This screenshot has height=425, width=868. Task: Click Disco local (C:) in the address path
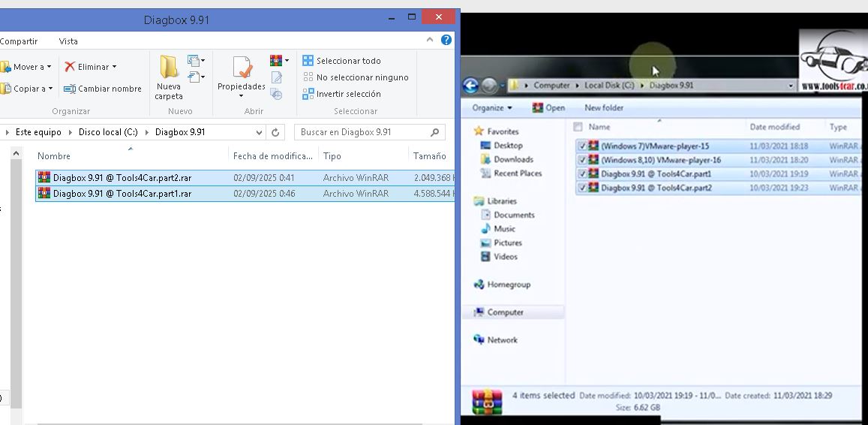pyautogui.click(x=108, y=132)
